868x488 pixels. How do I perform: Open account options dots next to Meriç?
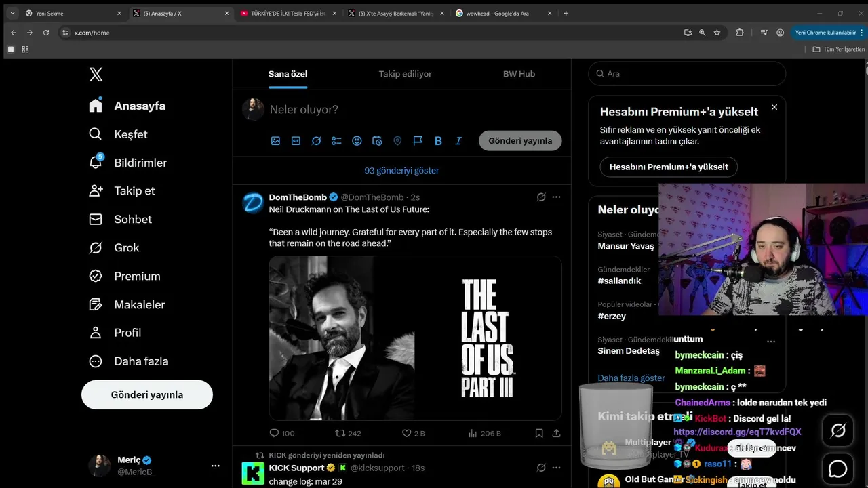coord(215,466)
